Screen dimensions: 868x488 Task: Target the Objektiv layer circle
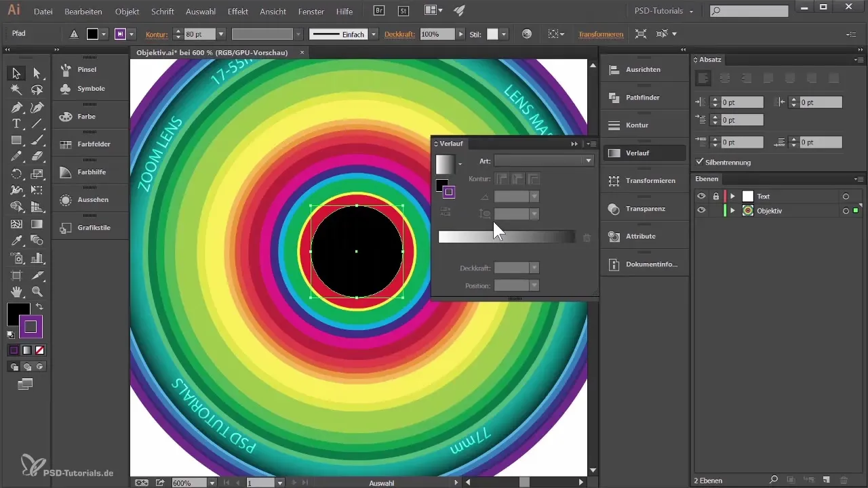click(x=846, y=211)
